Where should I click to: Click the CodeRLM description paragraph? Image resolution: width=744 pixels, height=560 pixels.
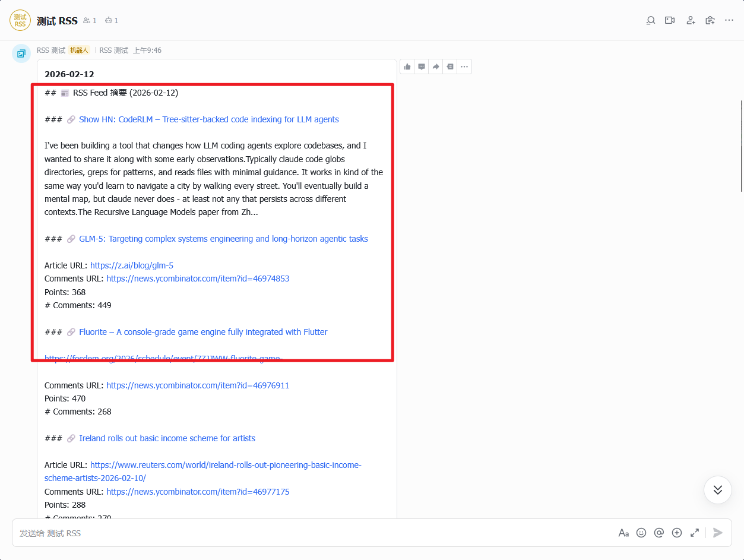[x=214, y=179]
